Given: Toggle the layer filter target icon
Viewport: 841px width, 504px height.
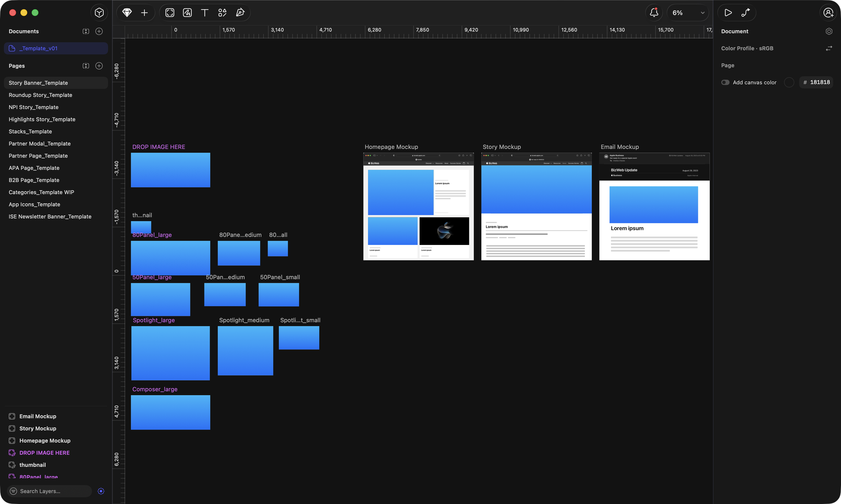Looking at the screenshot, I should (101, 491).
